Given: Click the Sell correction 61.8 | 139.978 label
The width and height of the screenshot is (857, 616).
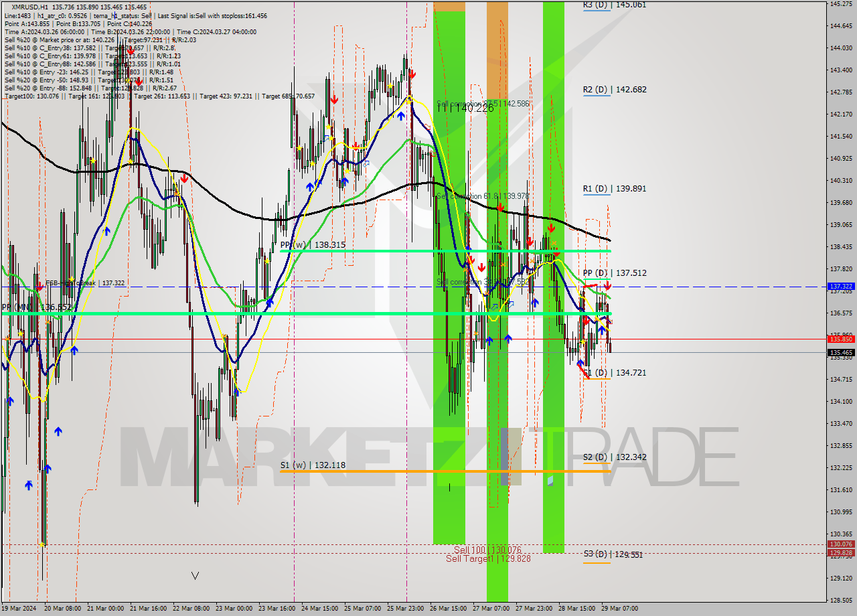Looking at the screenshot, I should (483, 196).
